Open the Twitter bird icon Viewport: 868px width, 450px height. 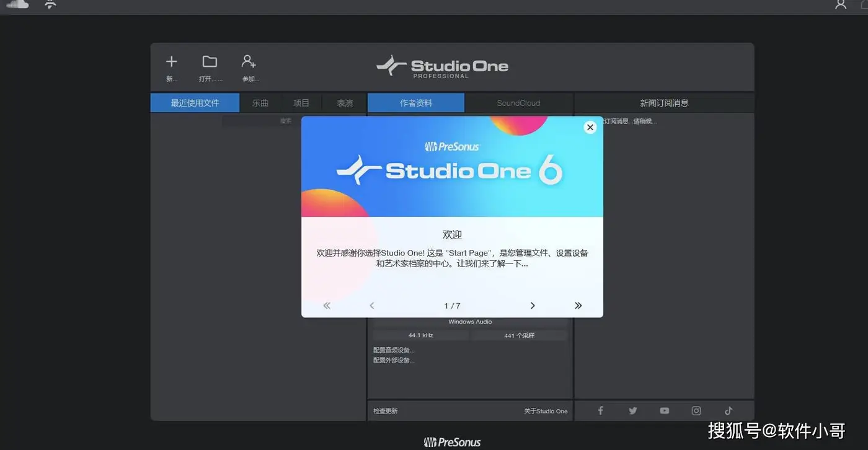632,410
